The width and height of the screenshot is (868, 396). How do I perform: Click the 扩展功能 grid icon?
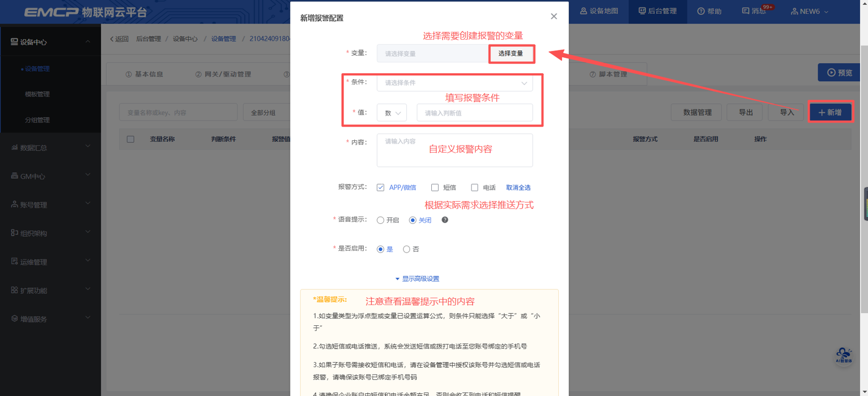point(14,290)
